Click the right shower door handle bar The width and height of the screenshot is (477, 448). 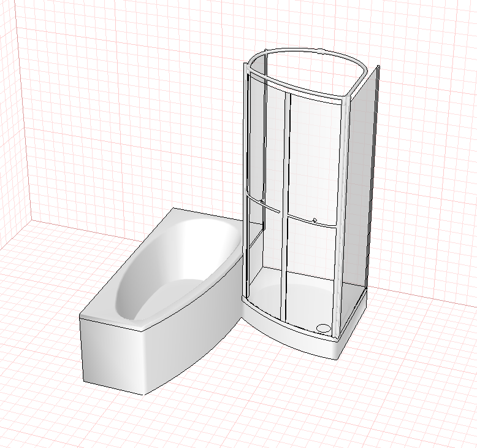313,221
